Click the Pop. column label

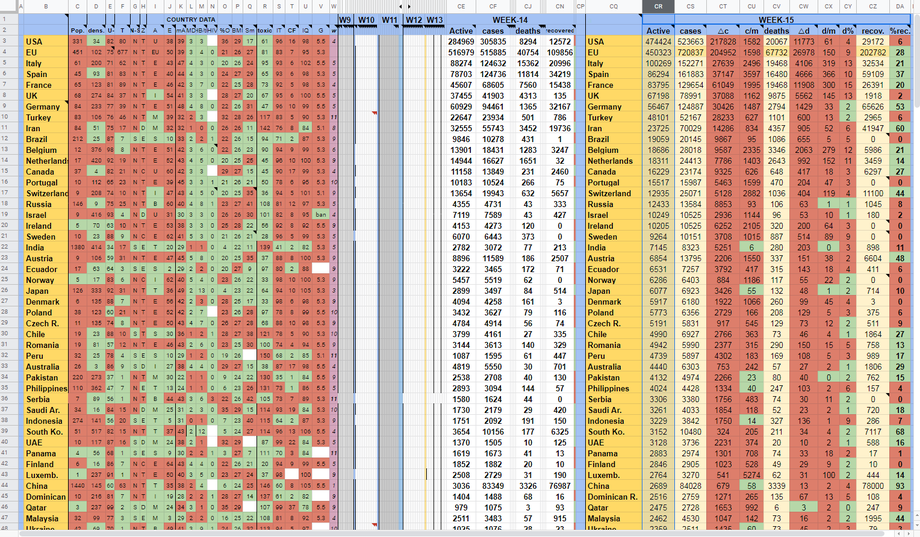coord(77,31)
